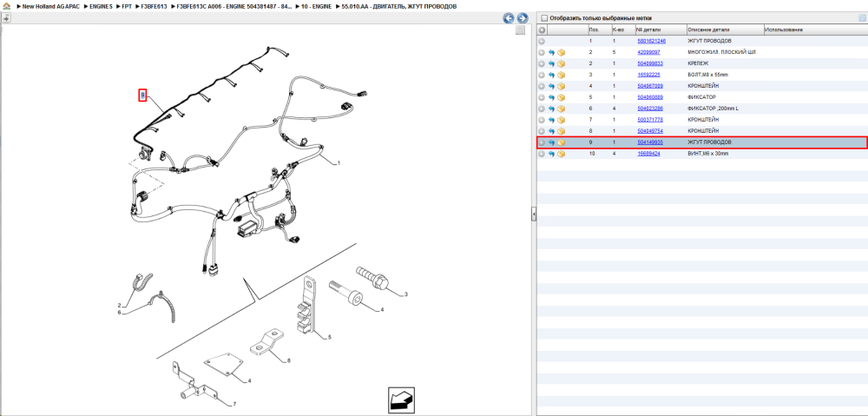Select callout 7 near bottom bracket

pyautogui.click(x=234, y=404)
